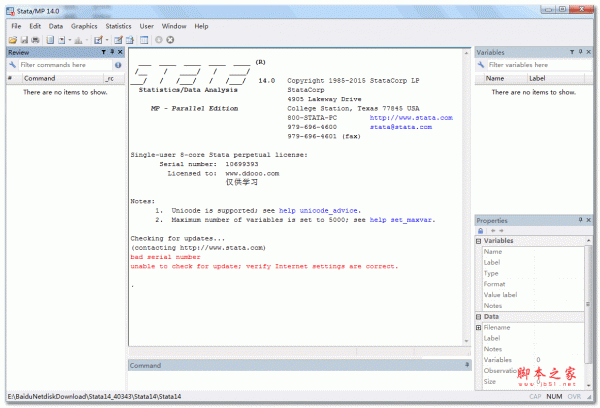Click the Log toolbar icon
The image size is (600, 408).
click(50, 40)
